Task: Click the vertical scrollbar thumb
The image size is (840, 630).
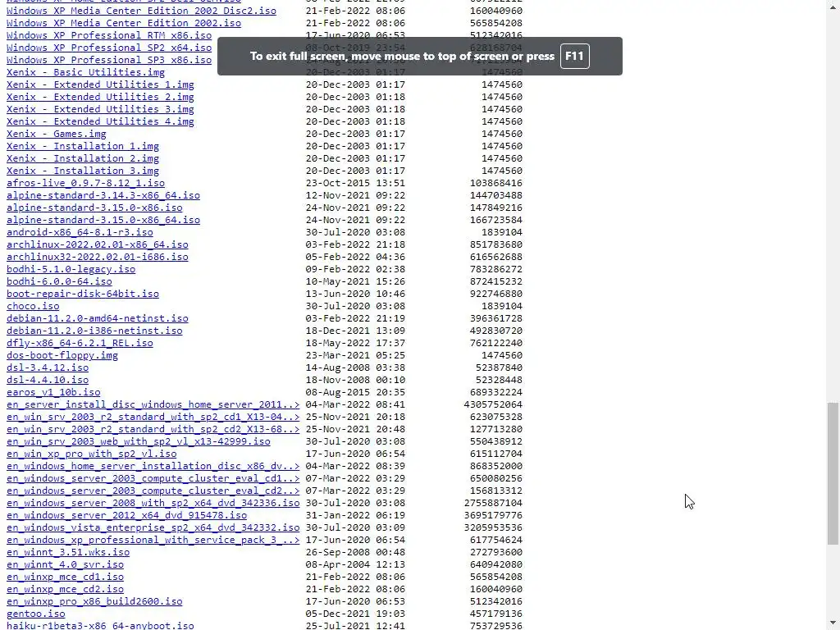Action: [x=833, y=473]
